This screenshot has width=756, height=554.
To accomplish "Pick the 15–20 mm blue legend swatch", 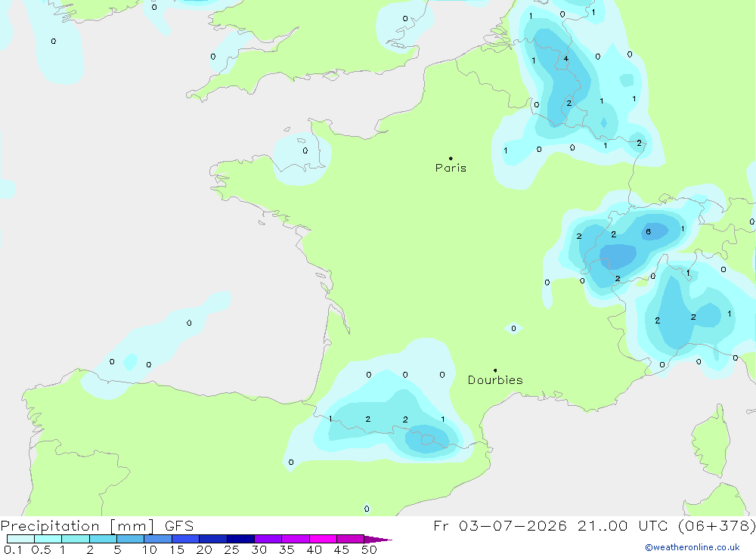I will point(185,539).
